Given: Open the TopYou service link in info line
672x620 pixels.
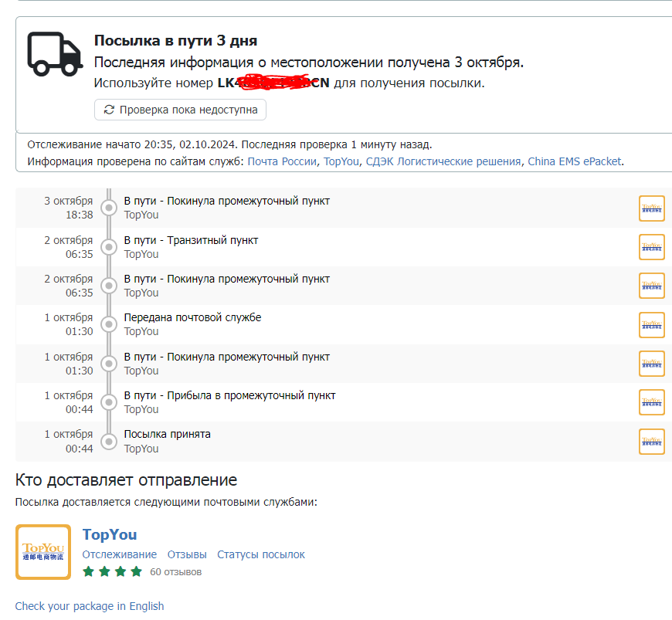Looking at the screenshot, I should point(341,161).
